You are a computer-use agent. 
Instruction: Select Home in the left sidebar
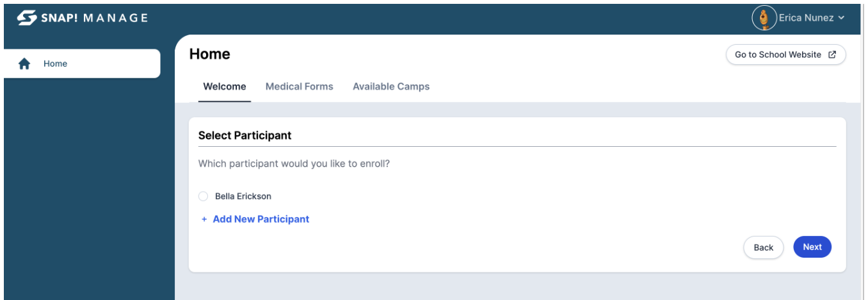(x=82, y=63)
